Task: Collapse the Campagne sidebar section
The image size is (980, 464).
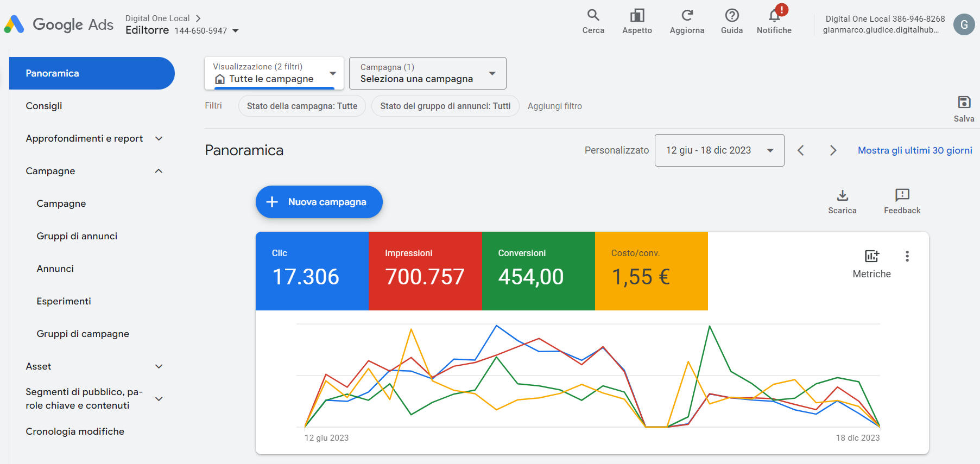Action: [159, 171]
